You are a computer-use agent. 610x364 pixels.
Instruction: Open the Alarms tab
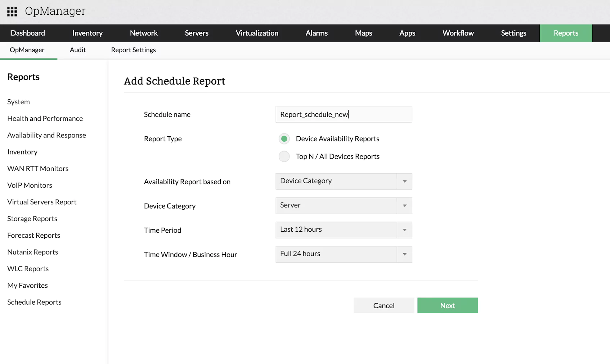[x=317, y=33]
